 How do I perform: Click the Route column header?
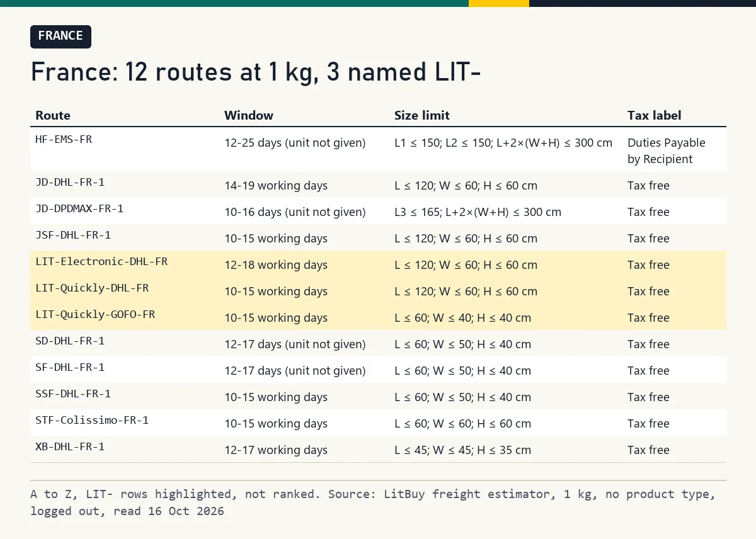coord(53,115)
